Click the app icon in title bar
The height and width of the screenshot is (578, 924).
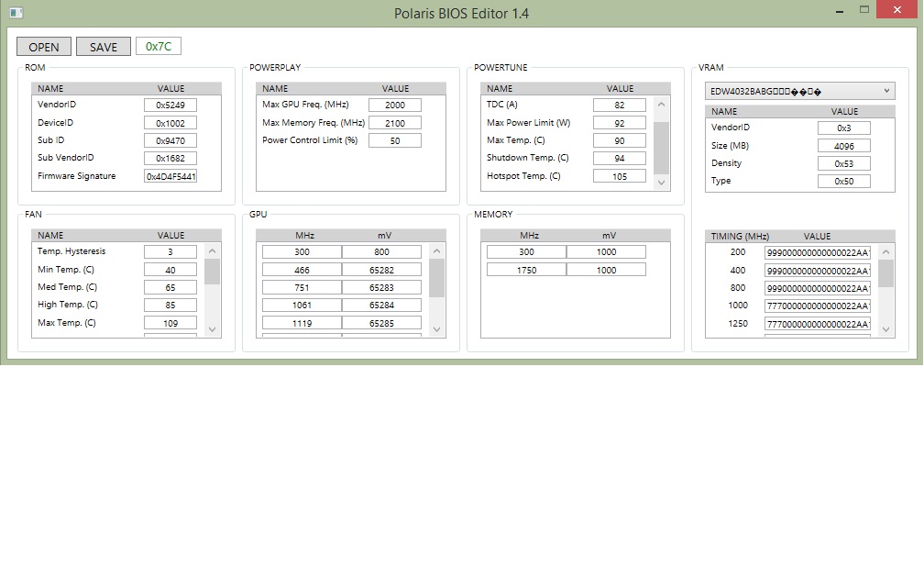tap(16, 13)
